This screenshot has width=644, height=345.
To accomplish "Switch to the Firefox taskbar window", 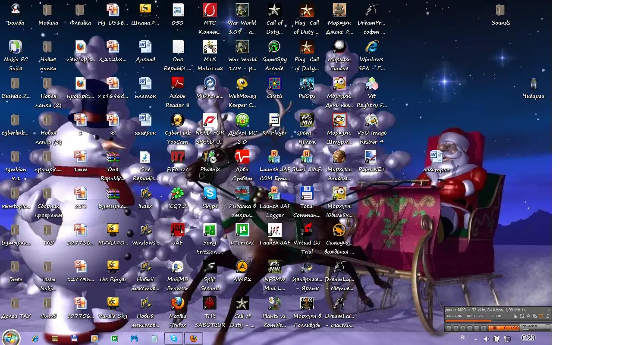I will tap(194, 339).
